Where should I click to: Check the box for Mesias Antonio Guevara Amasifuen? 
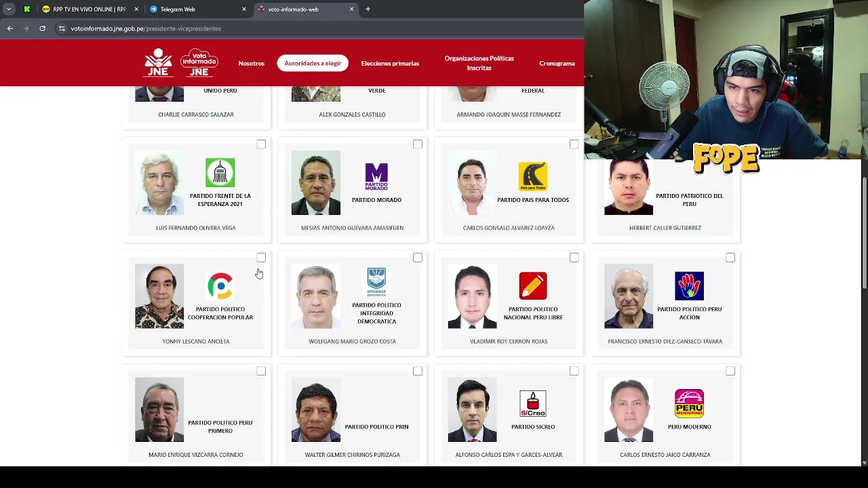coord(418,144)
